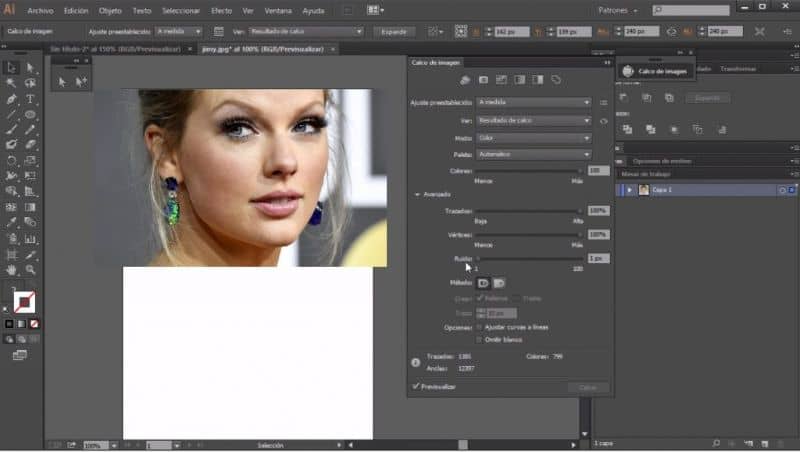Enable Ajustar curvas a líneas option
This screenshot has width=800, height=452.
pos(480,327)
